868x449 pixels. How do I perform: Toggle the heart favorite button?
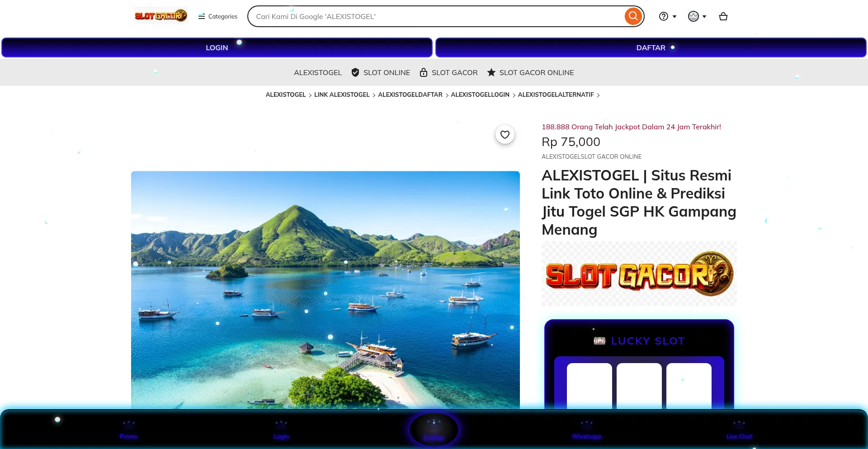(x=505, y=134)
